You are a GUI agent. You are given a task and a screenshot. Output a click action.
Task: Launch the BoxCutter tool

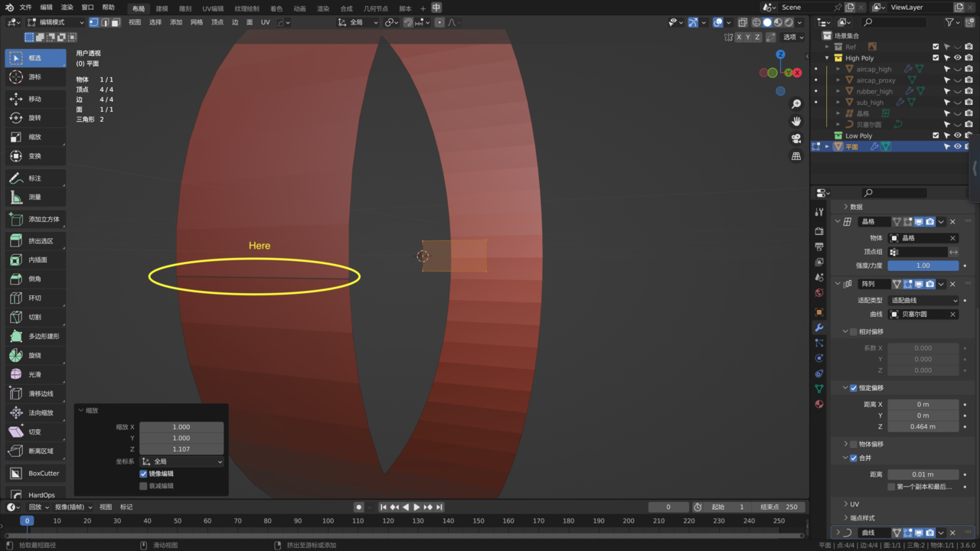click(35, 474)
